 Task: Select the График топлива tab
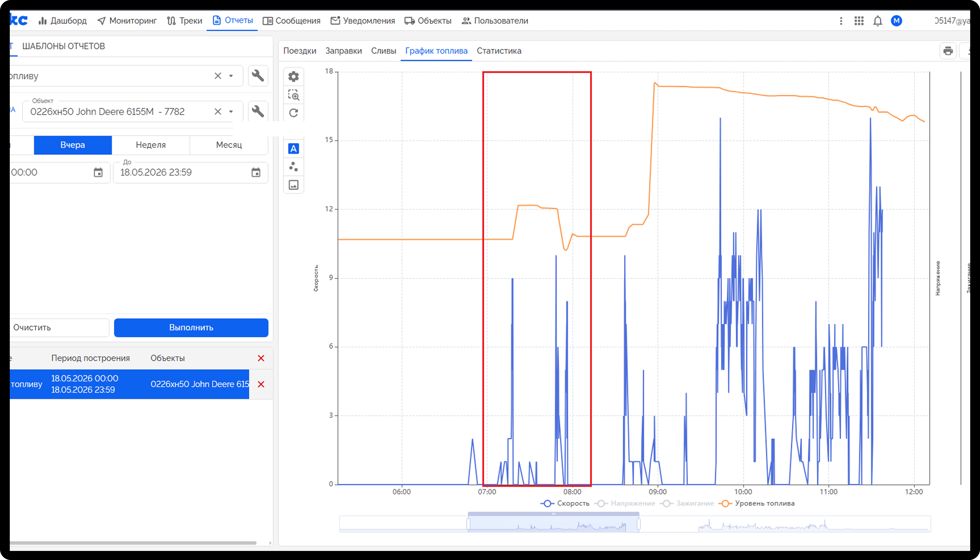point(436,51)
